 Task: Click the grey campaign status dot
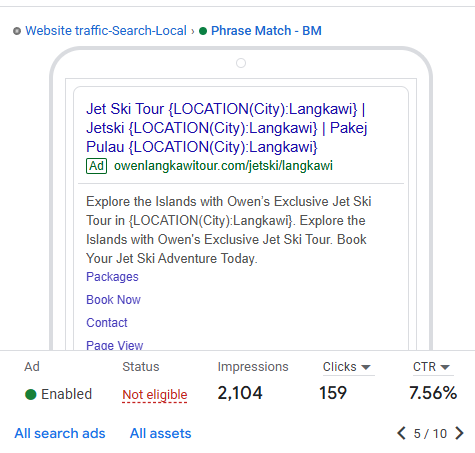click(x=17, y=31)
